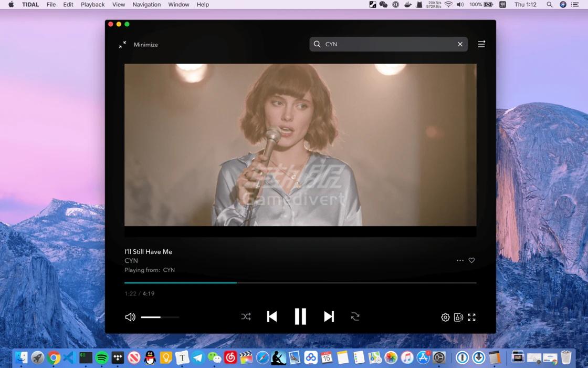Open iTunes from the Dock
This screenshot has height=368, width=588.
pyautogui.click(x=407, y=357)
